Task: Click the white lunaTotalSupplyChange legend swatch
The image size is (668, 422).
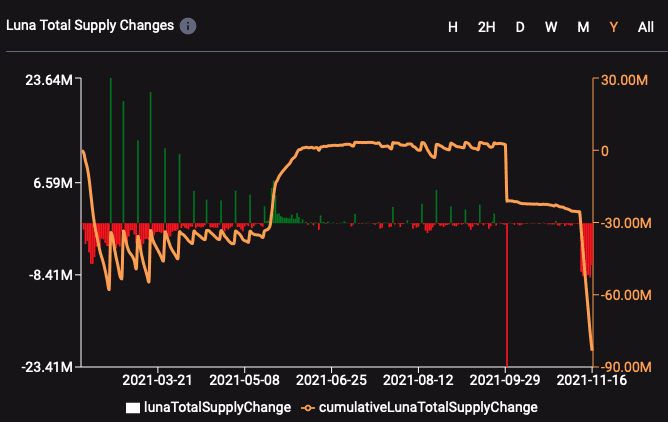Action: tap(133, 407)
